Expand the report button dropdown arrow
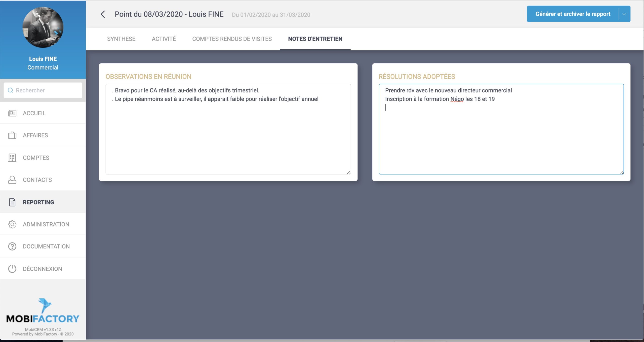This screenshot has width=644, height=342. pos(624,14)
